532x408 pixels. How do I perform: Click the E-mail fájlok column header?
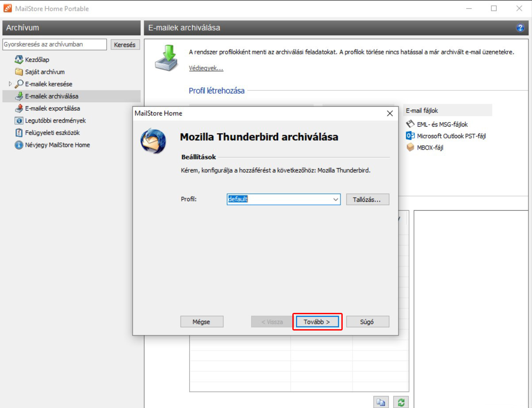click(447, 110)
